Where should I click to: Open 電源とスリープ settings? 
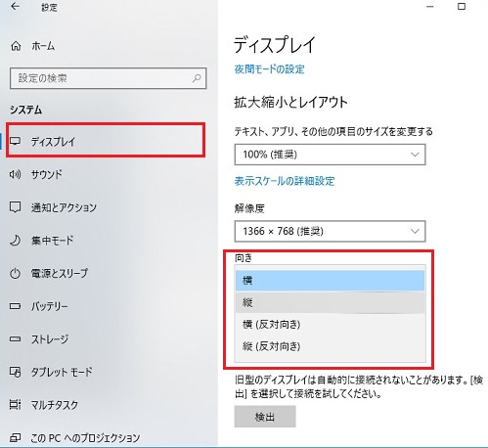60,273
